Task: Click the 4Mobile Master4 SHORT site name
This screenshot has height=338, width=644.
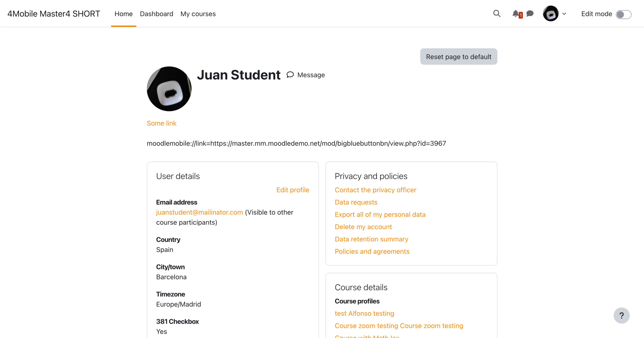Action: [x=53, y=14]
